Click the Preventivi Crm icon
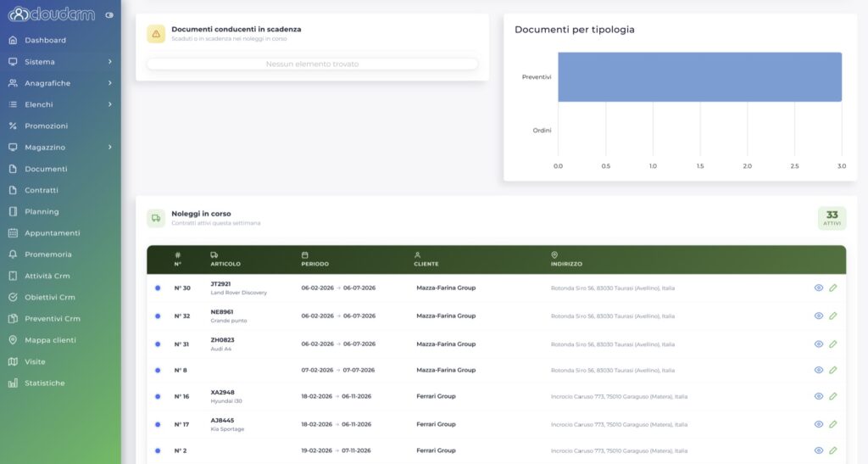 pyautogui.click(x=13, y=318)
